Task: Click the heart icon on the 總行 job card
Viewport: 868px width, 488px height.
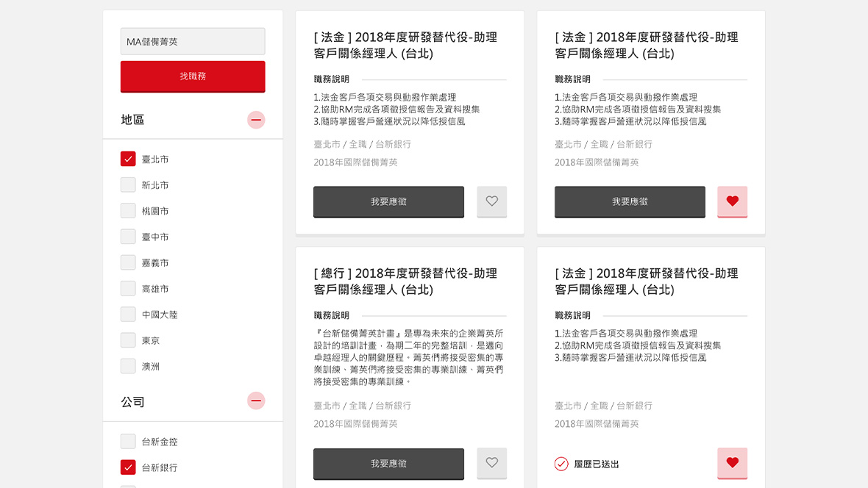Action: [x=491, y=463]
